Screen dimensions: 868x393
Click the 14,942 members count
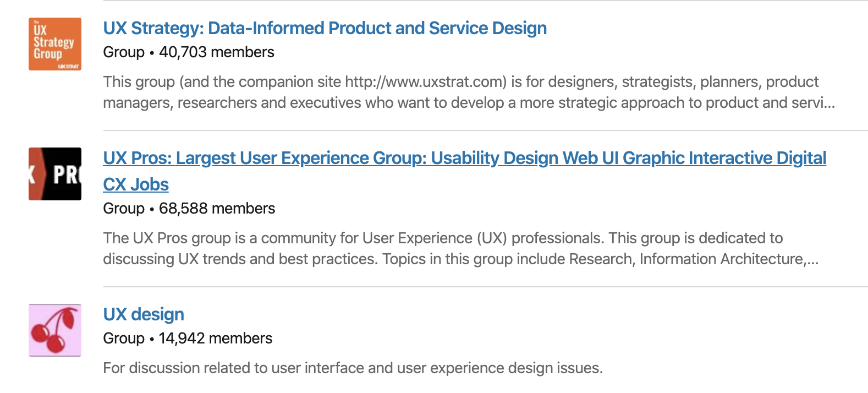(215, 339)
